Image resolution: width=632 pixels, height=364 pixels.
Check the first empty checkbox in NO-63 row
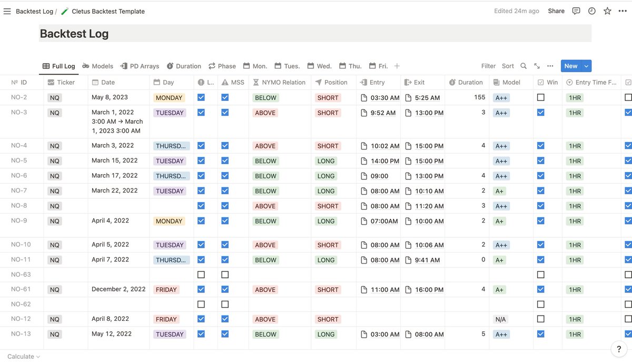point(201,275)
